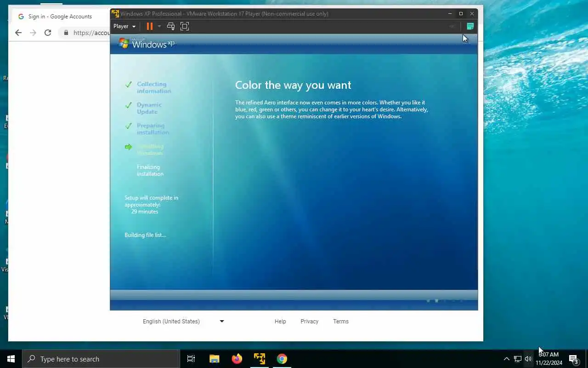Open the Terms link on Google sign-in page
The width and height of the screenshot is (588, 368).
(x=341, y=322)
